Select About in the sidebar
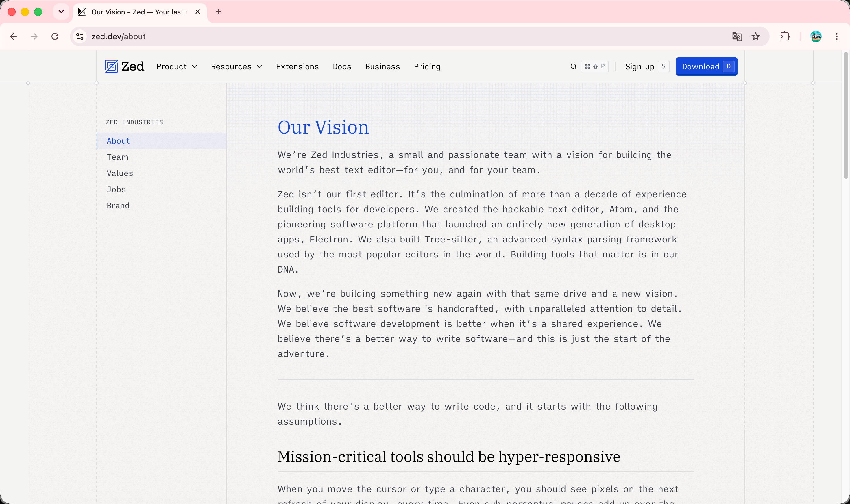850x504 pixels. click(x=162, y=141)
